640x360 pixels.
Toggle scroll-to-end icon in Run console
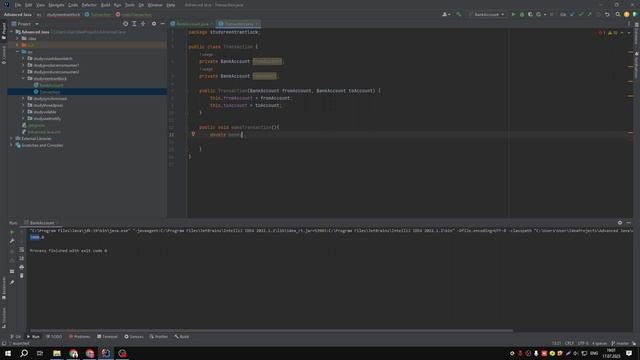pos(22,258)
